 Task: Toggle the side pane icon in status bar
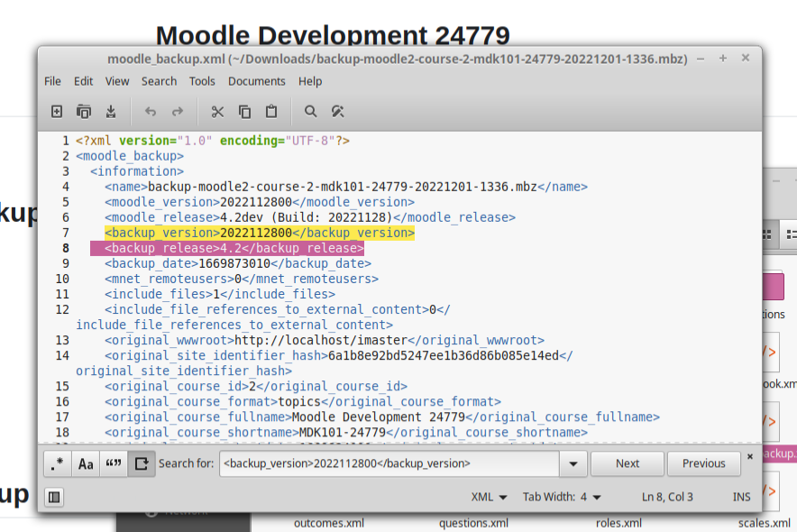pos(54,497)
